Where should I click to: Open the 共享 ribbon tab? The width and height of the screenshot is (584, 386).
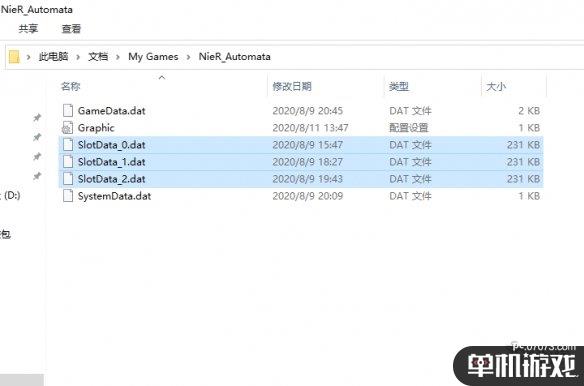click(x=28, y=29)
